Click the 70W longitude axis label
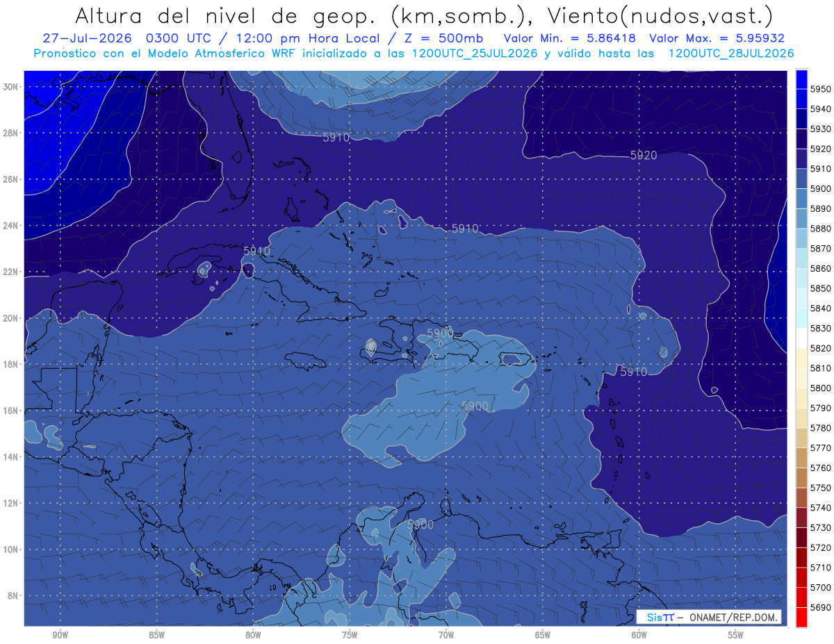Screen dimensions: 834x644 (446, 635)
